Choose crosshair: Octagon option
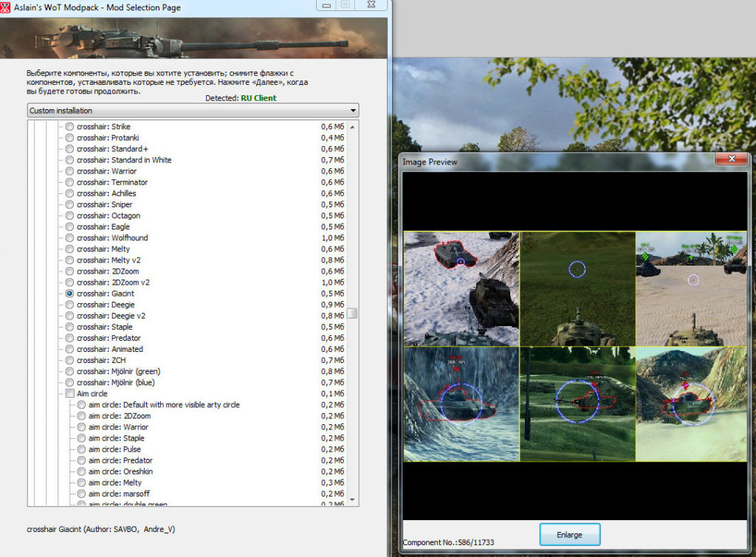Screen dimensions: 756x557 pos(69,215)
